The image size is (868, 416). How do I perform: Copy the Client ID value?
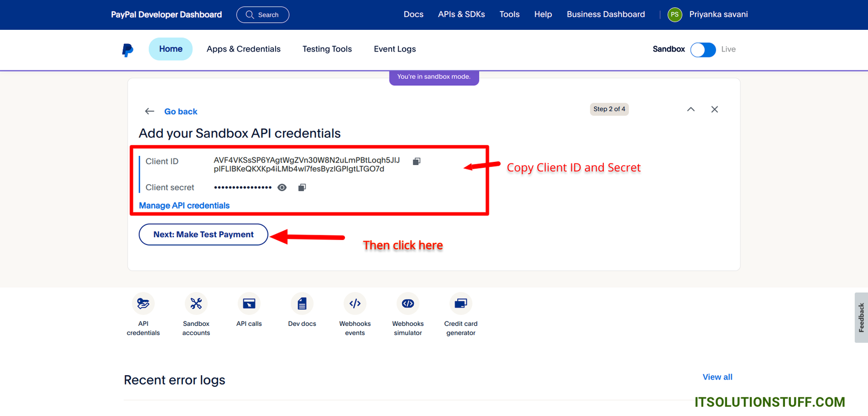point(417,161)
